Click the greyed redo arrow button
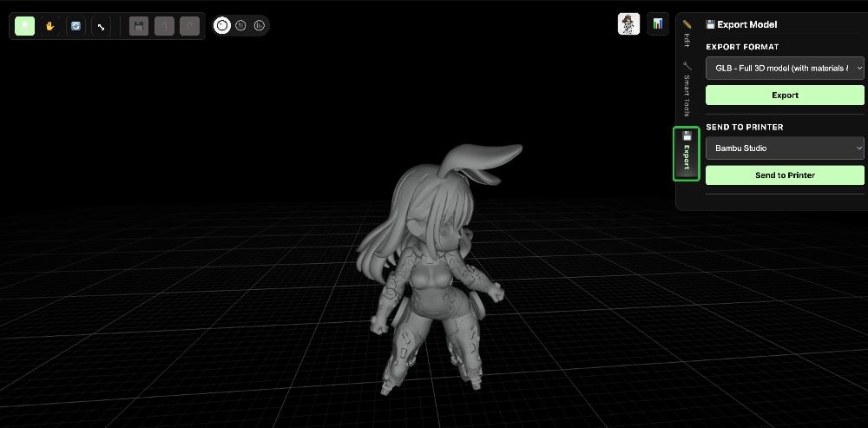Image resolution: width=868 pixels, height=428 pixels. [x=189, y=26]
